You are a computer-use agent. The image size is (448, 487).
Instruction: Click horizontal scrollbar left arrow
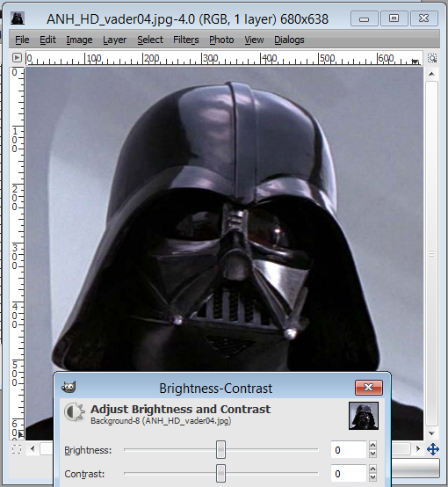click(33, 449)
